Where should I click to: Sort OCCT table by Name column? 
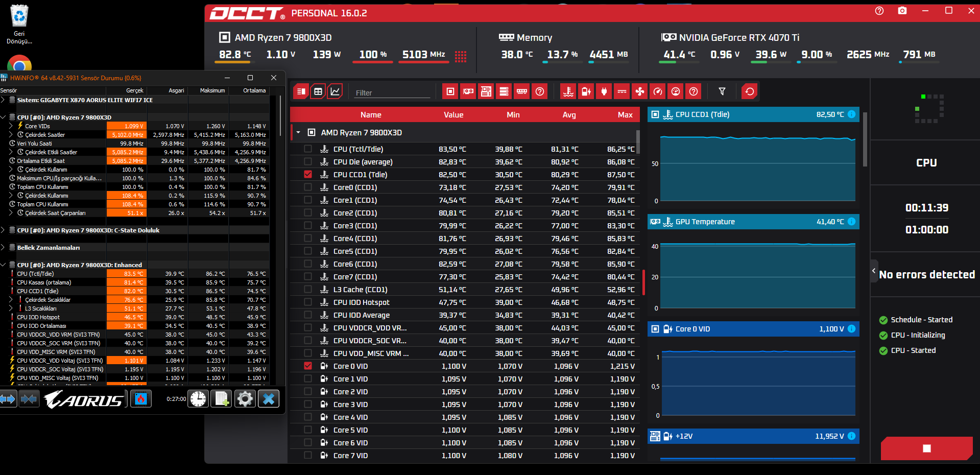pyautogui.click(x=371, y=115)
